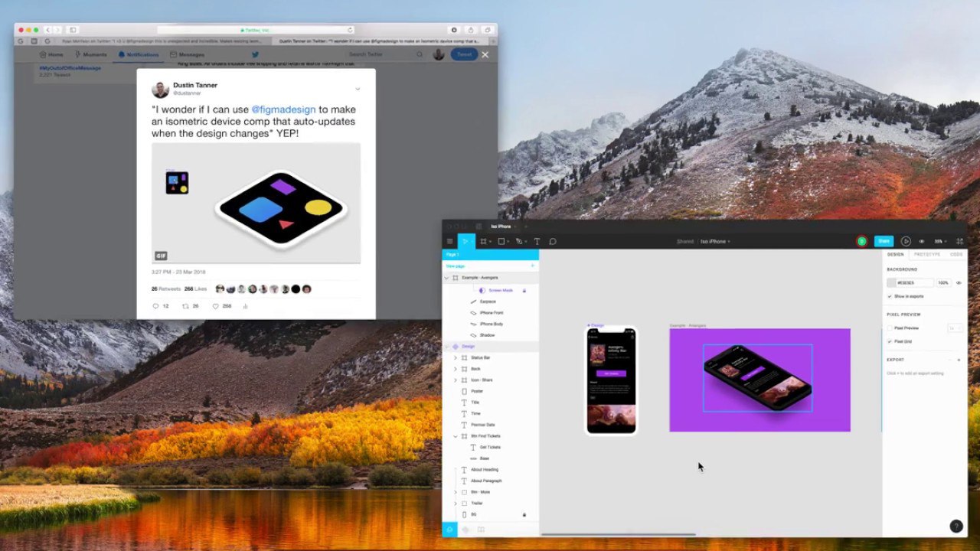Click the tweet analytics bar chart icon

tap(246, 306)
